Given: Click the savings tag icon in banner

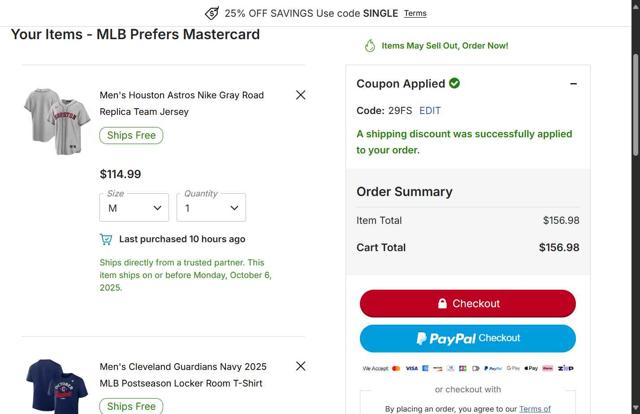Looking at the screenshot, I should (x=212, y=13).
